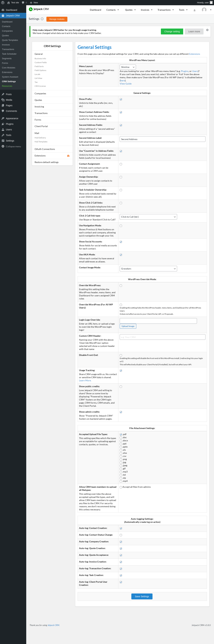The width and height of the screenshot is (214, 644).
Task: Click the Plugins plug icon in sidebar
Action: click(x=3, y=124)
